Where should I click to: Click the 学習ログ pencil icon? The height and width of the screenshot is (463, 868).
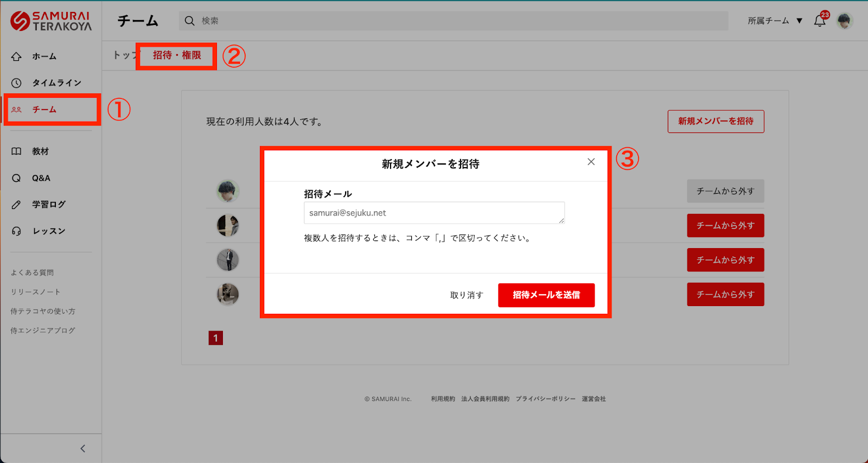pos(16,205)
